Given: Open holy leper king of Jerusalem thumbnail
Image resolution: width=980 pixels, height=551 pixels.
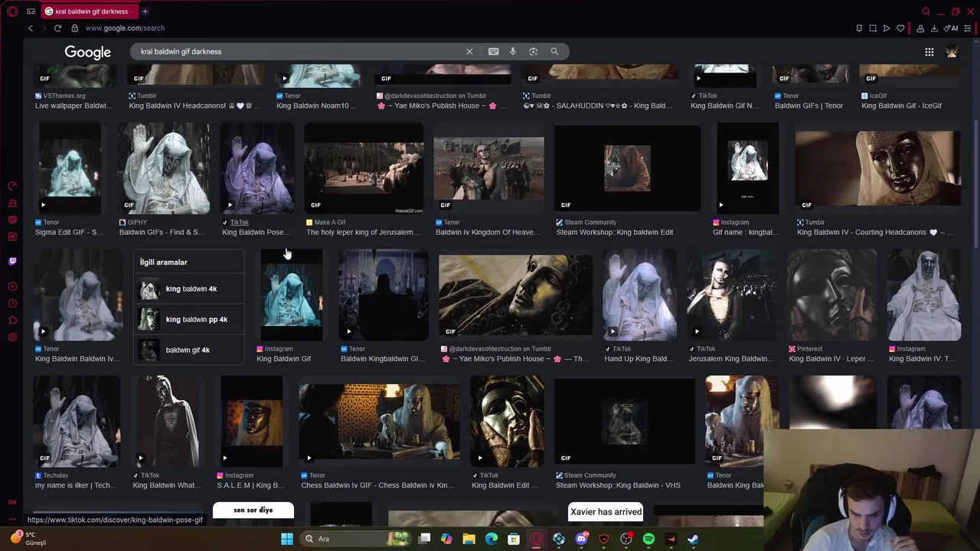Looking at the screenshot, I should [364, 168].
